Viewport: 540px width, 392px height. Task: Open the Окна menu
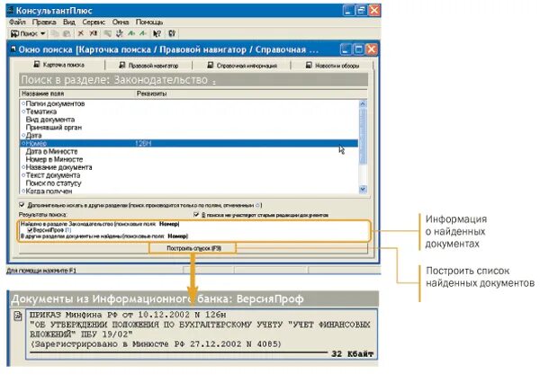tap(121, 22)
